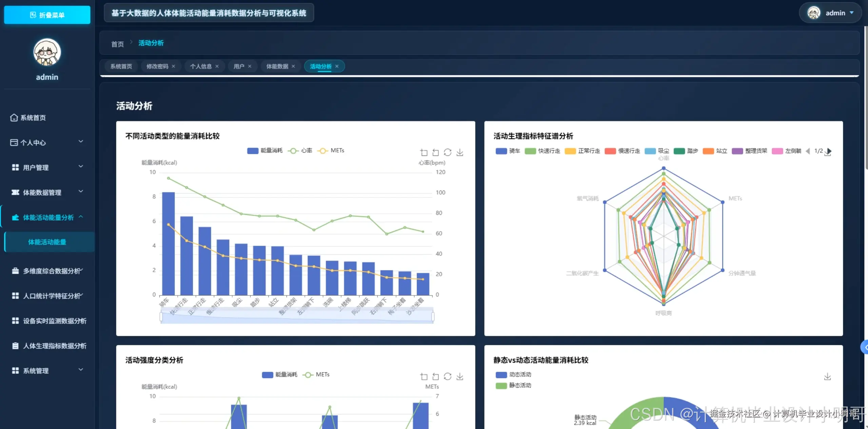Go to next page of radar legend
Image resolution: width=868 pixels, height=429 pixels.
(829, 151)
